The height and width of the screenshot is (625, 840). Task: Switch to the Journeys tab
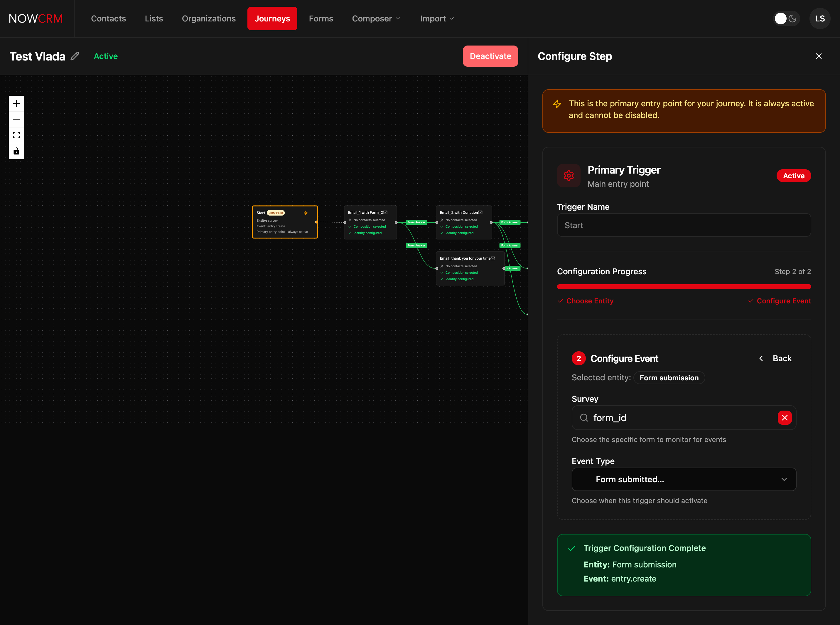272,18
